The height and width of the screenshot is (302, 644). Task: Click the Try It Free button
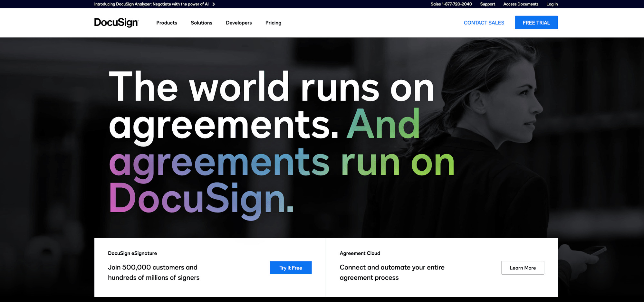pyautogui.click(x=291, y=268)
